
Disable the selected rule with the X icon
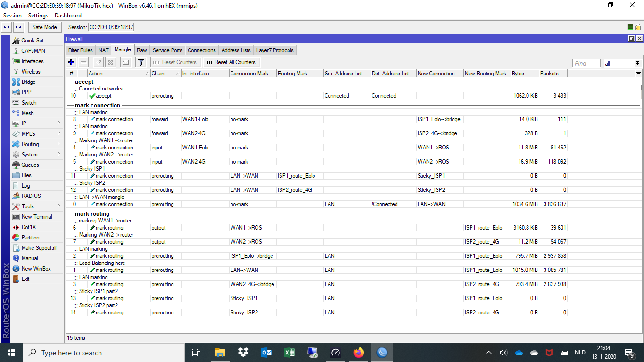111,62
